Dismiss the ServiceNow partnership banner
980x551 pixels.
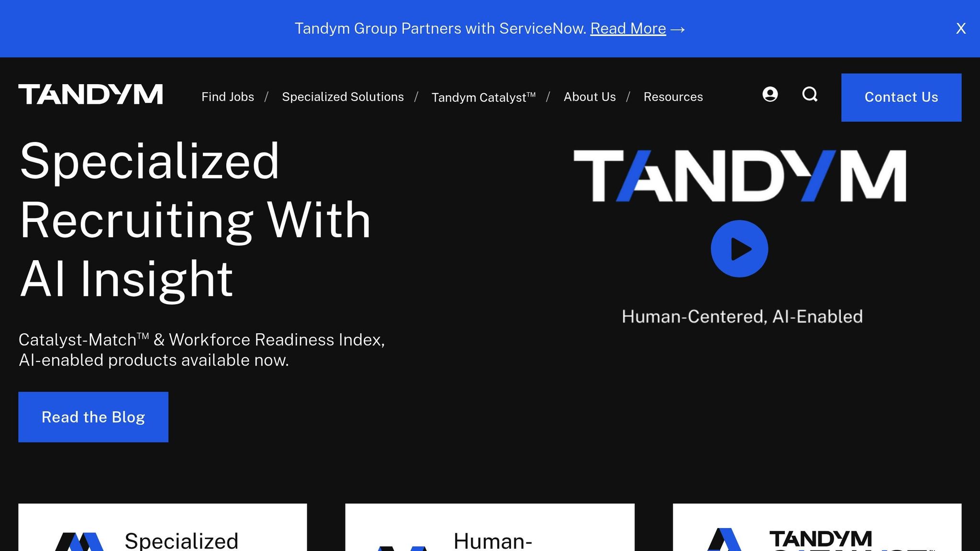coord(961,28)
